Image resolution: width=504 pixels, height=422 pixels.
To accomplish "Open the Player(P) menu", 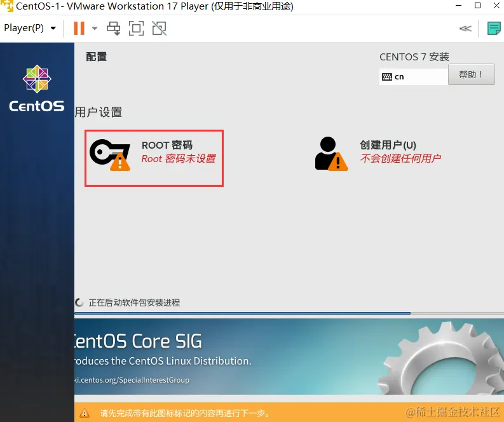I will pos(30,29).
